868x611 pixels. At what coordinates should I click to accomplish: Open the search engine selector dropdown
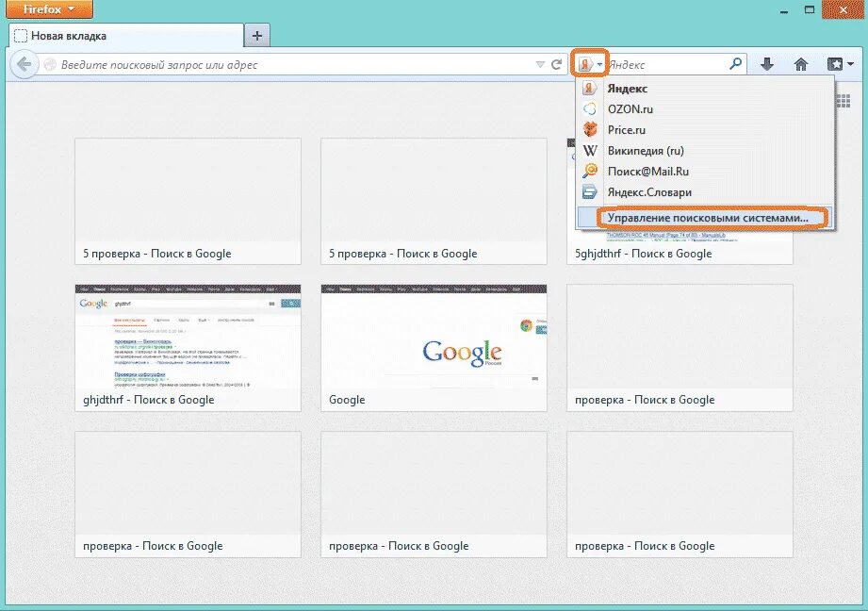point(590,64)
